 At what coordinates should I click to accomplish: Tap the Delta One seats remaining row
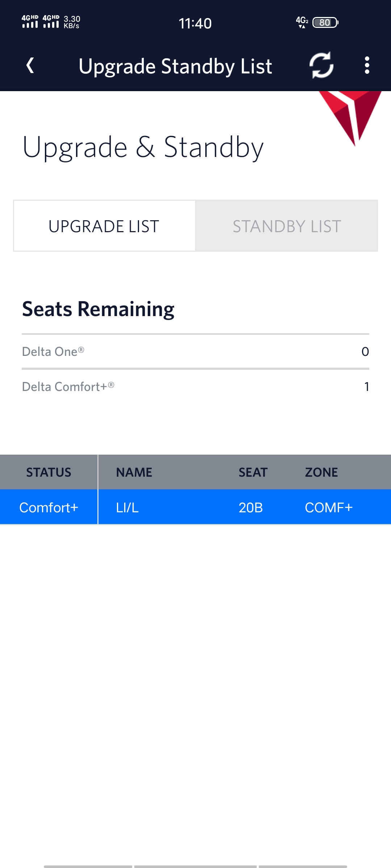pos(195,352)
